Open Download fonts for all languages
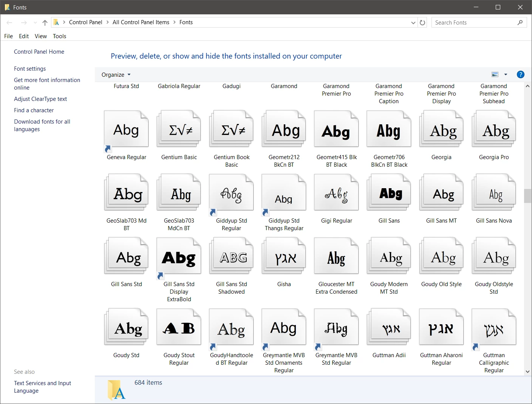This screenshot has height=404, width=532. pos(42,125)
